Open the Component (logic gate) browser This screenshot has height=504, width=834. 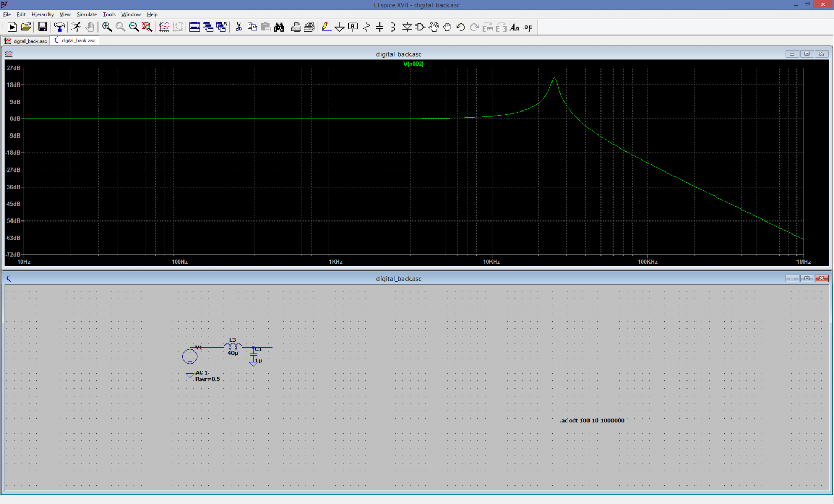pos(420,27)
